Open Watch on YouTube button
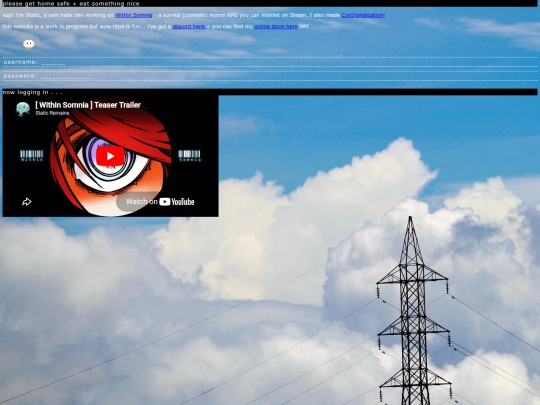540x405 pixels. point(160,202)
